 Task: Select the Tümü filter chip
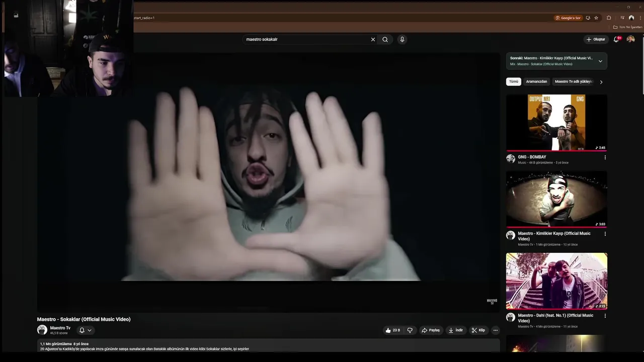pos(513,81)
